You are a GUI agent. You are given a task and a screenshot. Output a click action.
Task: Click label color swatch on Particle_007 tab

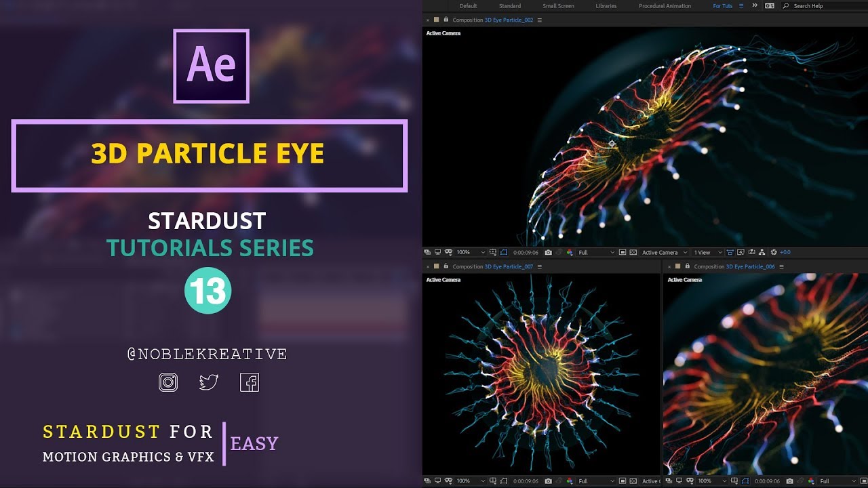tap(436, 266)
